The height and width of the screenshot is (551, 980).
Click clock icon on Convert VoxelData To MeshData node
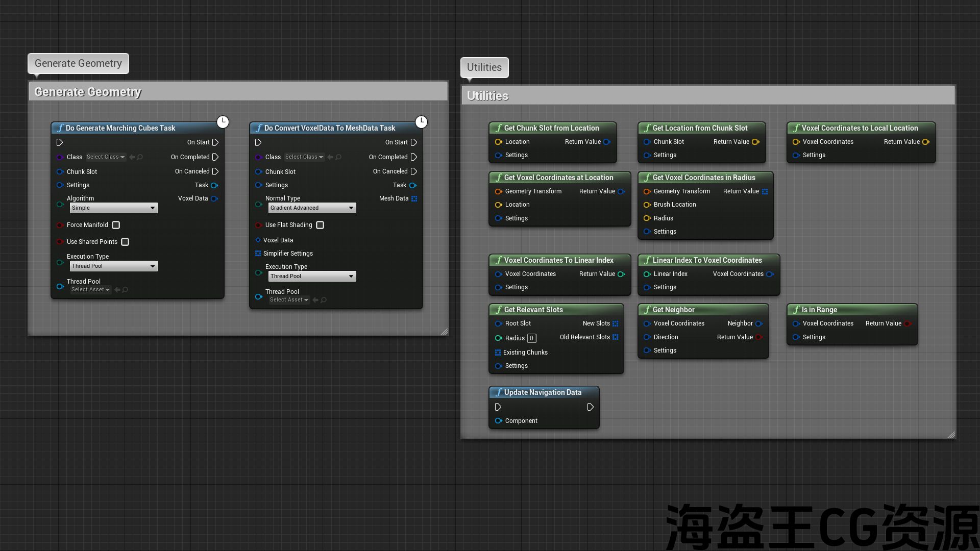[421, 122]
